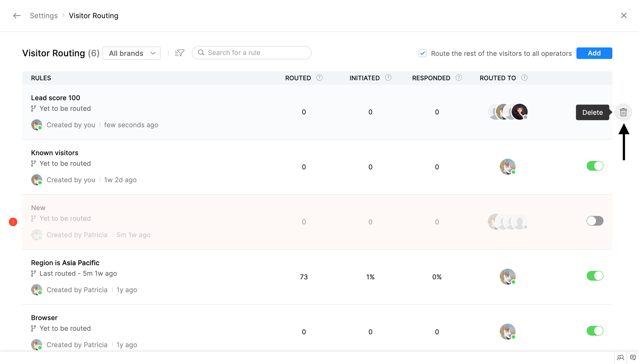Click the trash delete icon
639x364 pixels.
[x=623, y=112]
